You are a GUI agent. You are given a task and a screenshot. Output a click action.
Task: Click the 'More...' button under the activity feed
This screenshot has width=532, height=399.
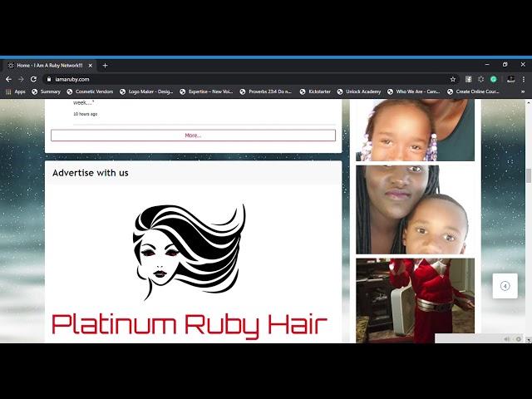tap(193, 135)
